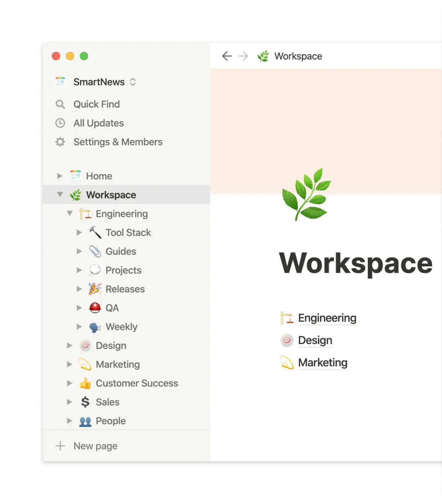This screenshot has width=442, height=504.
Task: Click the party popper icon next to Releases
Action: (94, 289)
